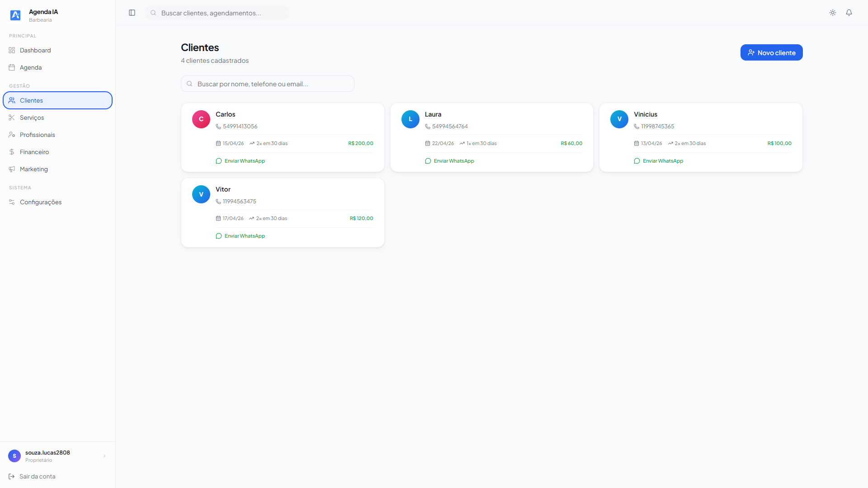
Task: Focus the global search clientes, agendamentos field
Action: [217, 13]
